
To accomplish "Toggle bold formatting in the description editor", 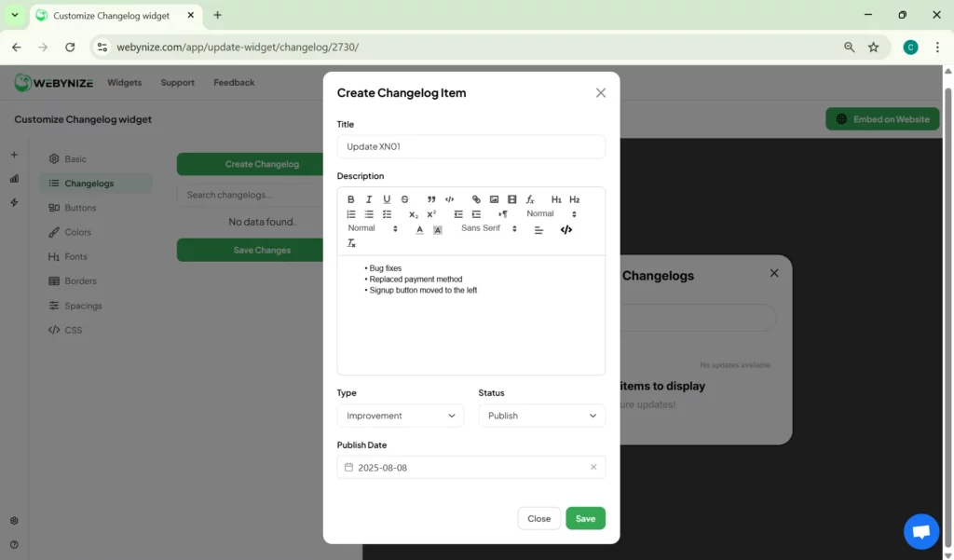I will click(351, 199).
